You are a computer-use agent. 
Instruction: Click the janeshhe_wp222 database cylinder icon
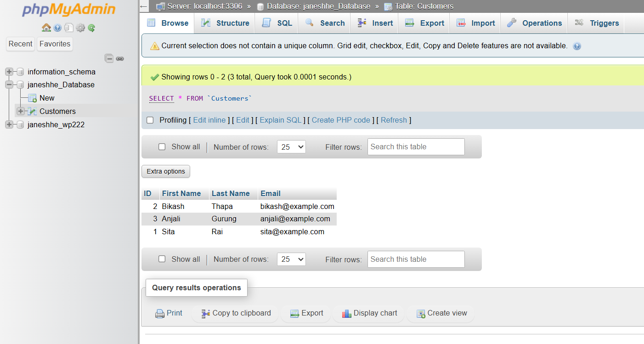(x=20, y=124)
